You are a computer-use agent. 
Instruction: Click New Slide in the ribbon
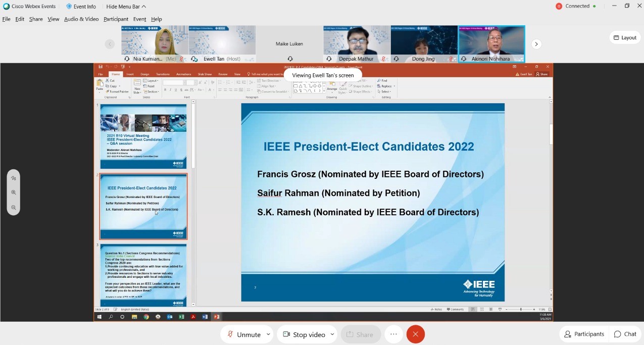pyautogui.click(x=137, y=86)
